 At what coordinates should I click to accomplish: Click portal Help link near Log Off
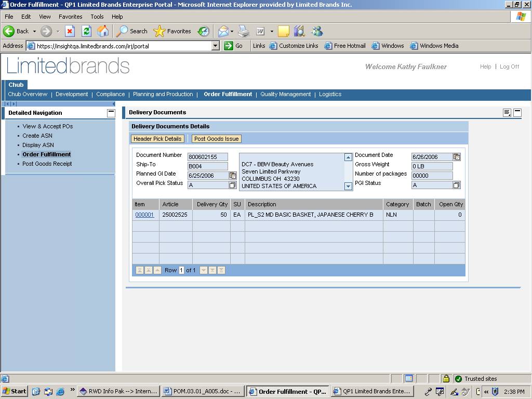(x=485, y=67)
